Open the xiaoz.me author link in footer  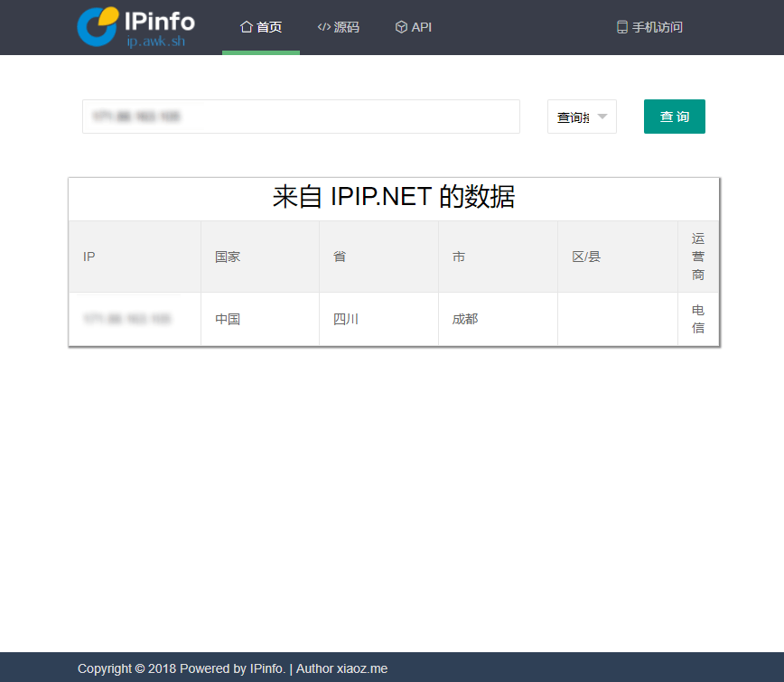(x=361, y=668)
